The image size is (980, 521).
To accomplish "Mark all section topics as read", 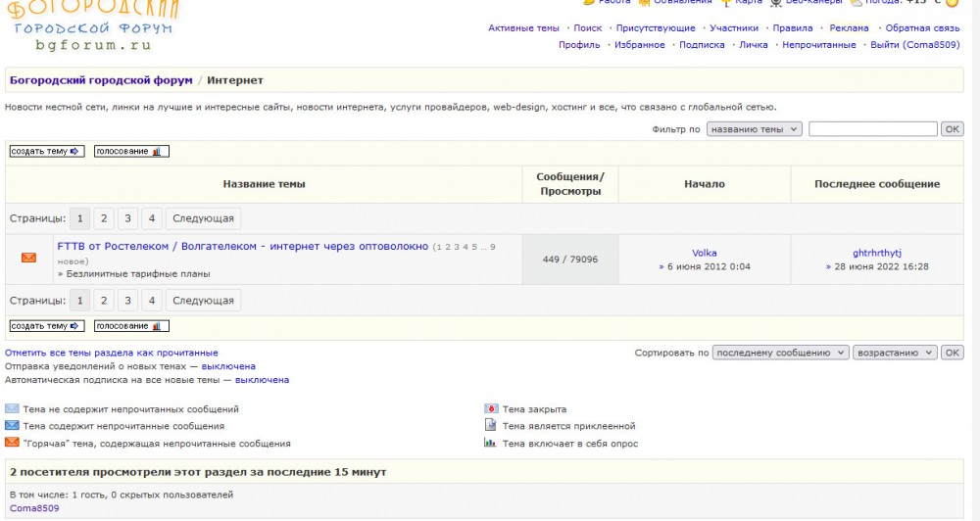I will (x=112, y=353).
